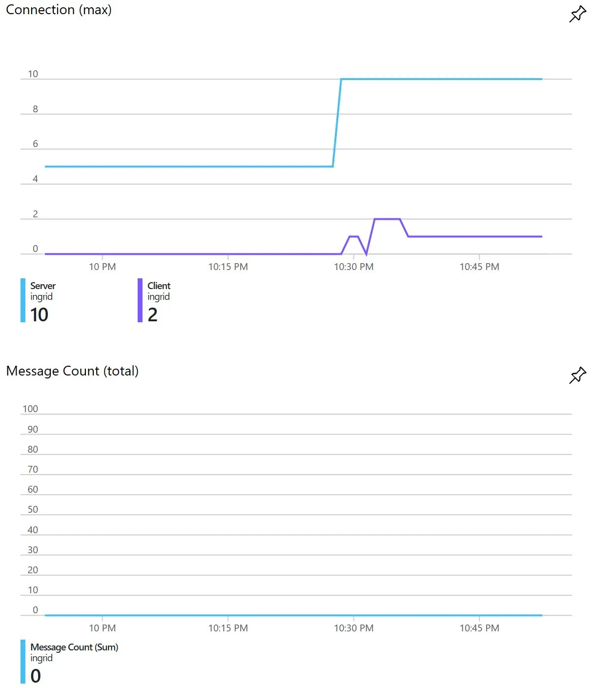Open the Message Count (total) chart title
The height and width of the screenshot is (688, 616).
point(72,371)
